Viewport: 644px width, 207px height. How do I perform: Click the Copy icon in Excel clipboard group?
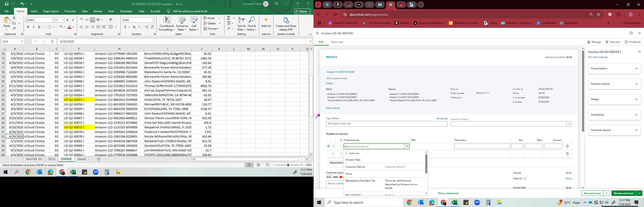[14, 23]
